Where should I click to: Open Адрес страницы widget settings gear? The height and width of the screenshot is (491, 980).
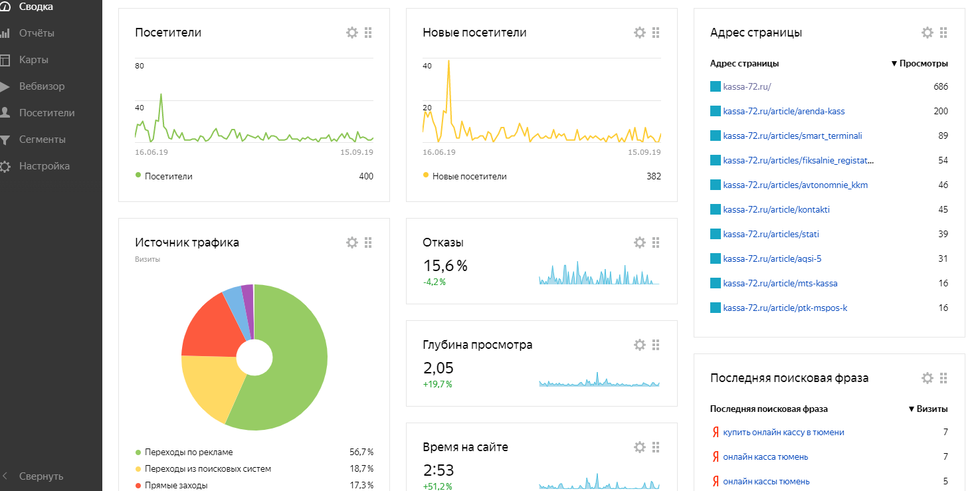pos(928,33)
